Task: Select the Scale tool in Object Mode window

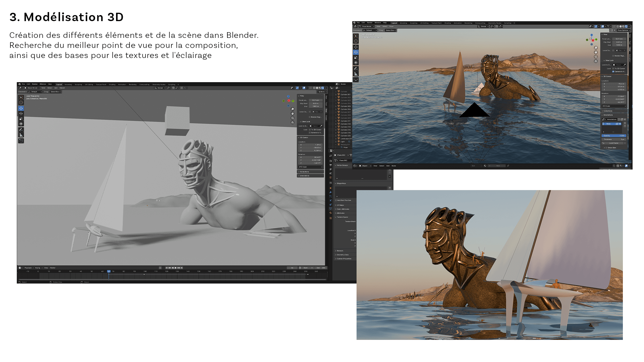Action: (x=21, y=119)
